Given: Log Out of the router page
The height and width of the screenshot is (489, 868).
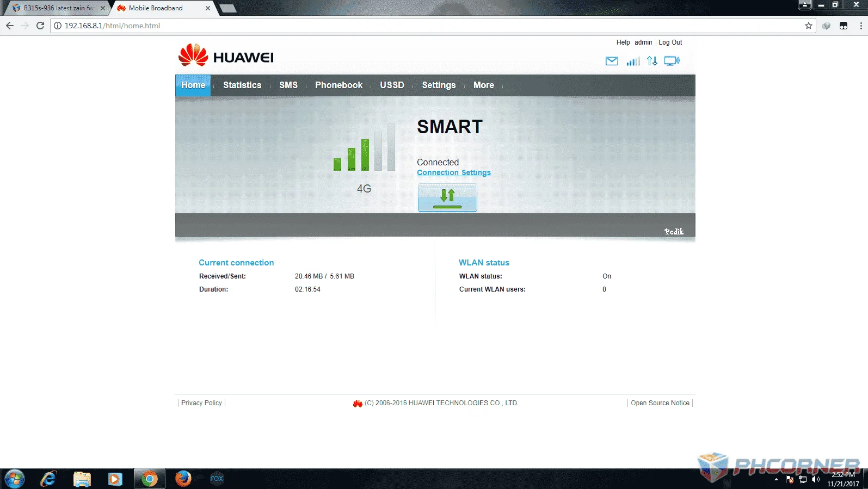Looking at the screenshot, I should point(670,42).
